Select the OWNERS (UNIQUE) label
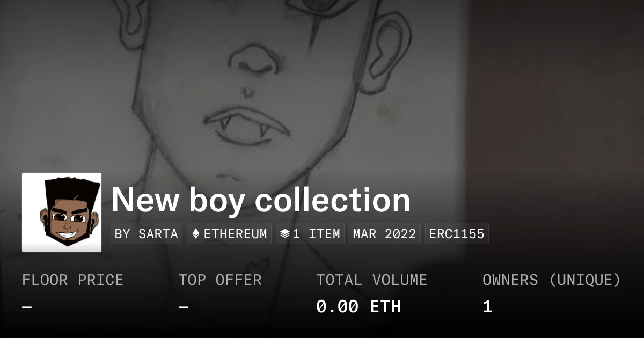This screenshot has height=338, width=644. point(552,280)
